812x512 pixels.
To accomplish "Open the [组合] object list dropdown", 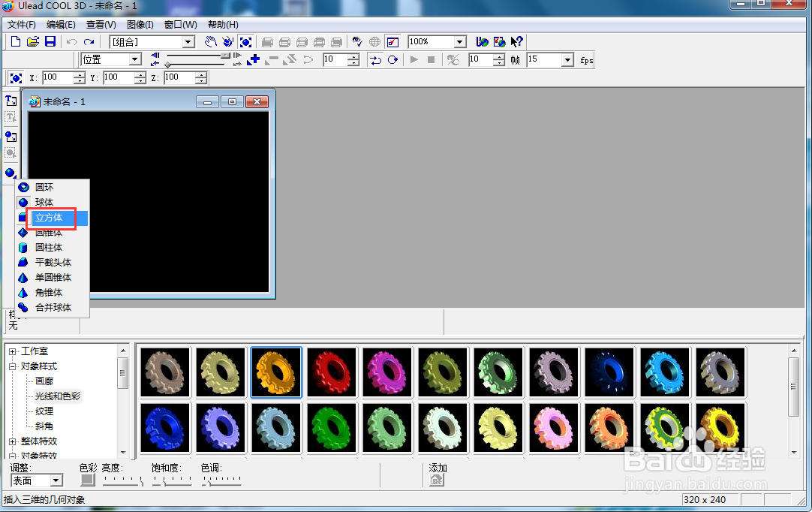I will tap(188, 42).
